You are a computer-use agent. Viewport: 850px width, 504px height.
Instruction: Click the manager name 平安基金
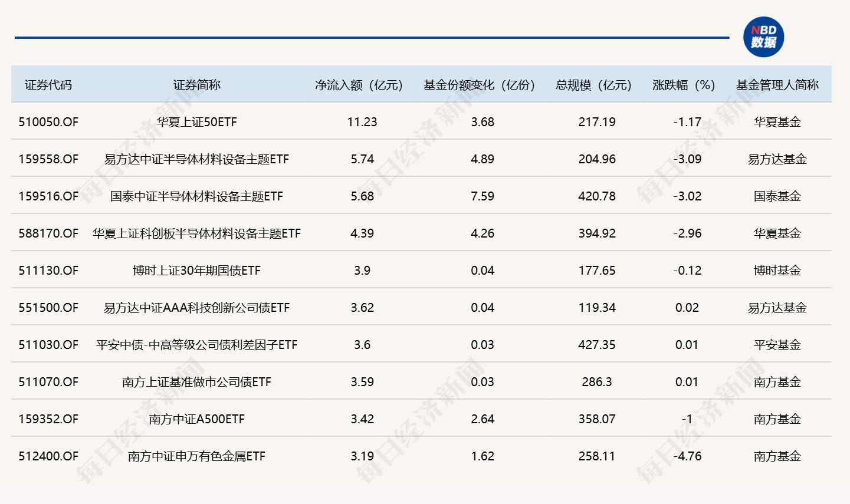click(x=777, y=345)
